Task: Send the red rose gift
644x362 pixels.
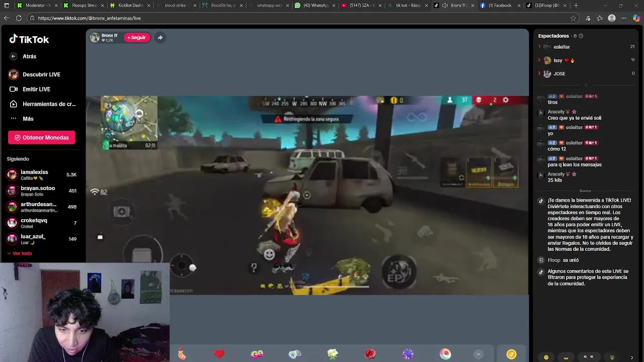Action: 370,354
